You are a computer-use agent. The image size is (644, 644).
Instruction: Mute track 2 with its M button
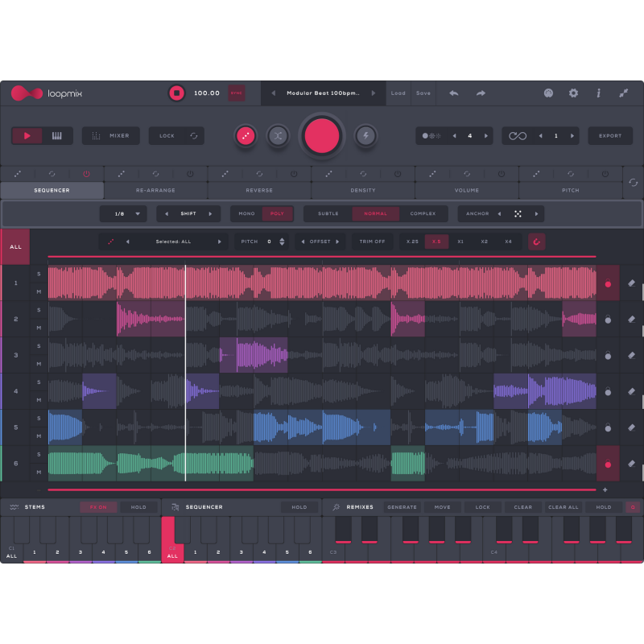click(x=39, y=328)
